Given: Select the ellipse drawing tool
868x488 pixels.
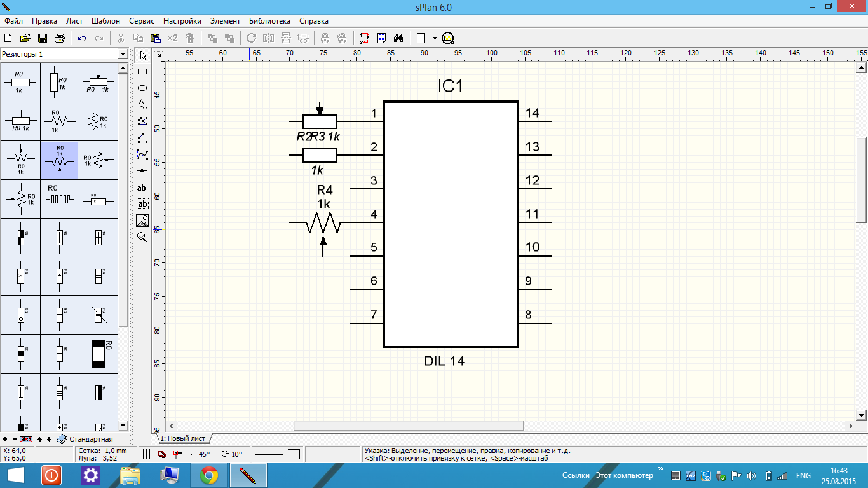Looking at the screenshot, I should (x=142, y=88).
